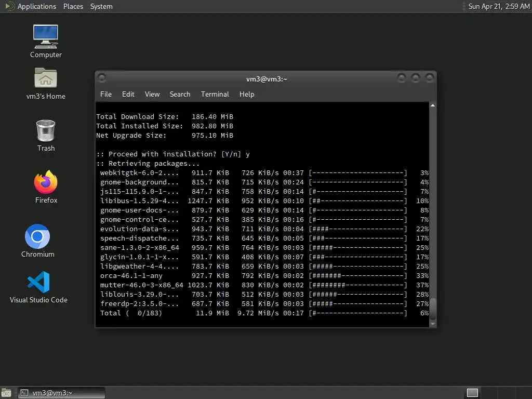The image size is (532, 399).
Task: Maximize the terminal window
Action: pos(415,78)
